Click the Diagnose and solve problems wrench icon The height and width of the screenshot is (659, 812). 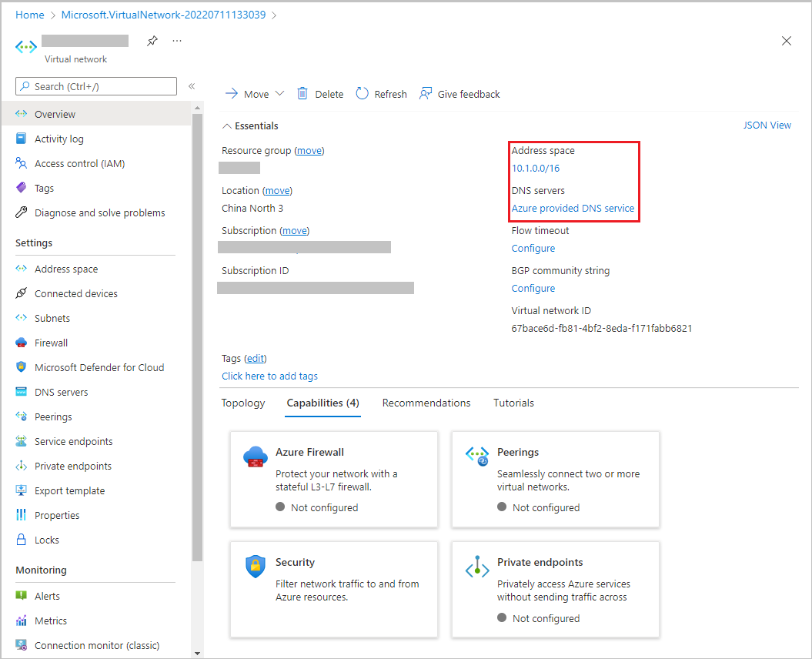point(22,212)
